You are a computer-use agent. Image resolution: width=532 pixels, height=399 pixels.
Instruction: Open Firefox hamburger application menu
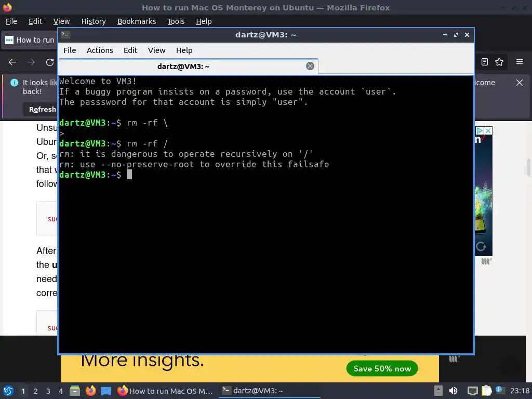(x=520, y=62)
